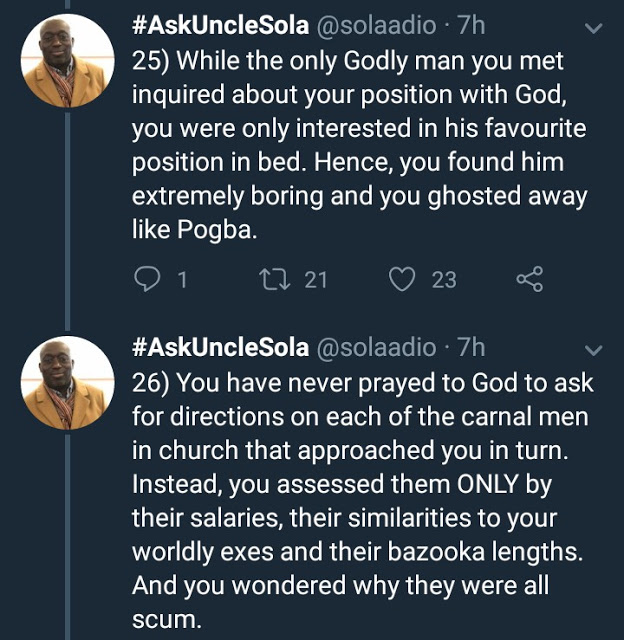The image size is (624, 640).
Task: Click the retweet count showing 21
Action: (316, 281)
